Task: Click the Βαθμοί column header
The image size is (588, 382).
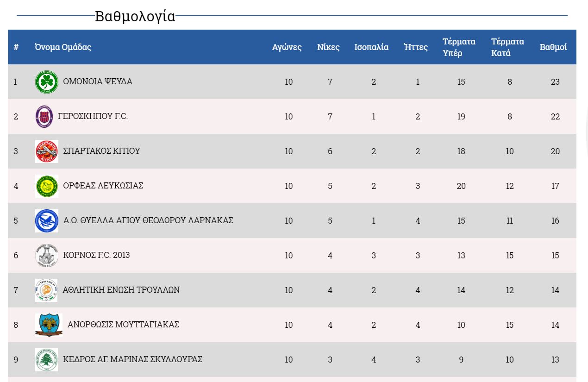Action: pos(553,47)
